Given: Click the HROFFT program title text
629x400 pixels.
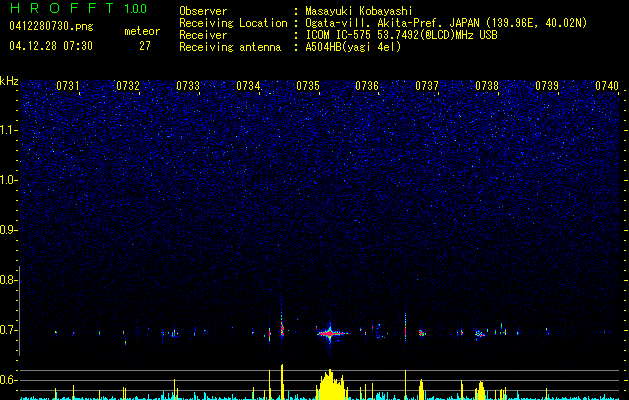Looking at the screenshot, I should point(62,8).
